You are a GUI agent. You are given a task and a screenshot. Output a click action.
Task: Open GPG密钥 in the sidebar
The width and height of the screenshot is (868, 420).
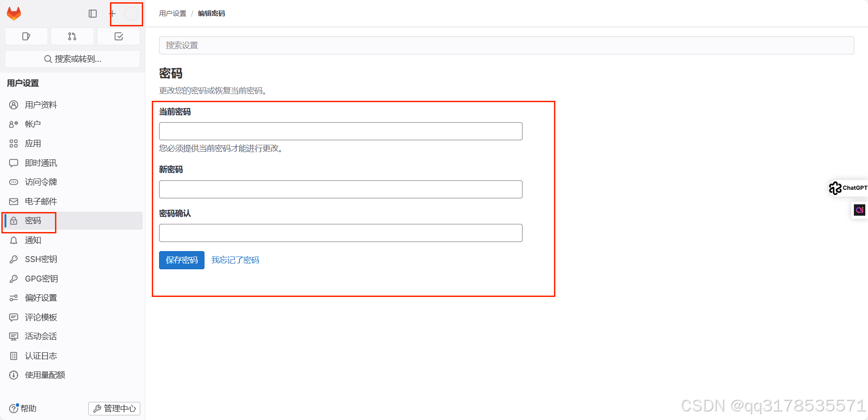pos(73,279)
